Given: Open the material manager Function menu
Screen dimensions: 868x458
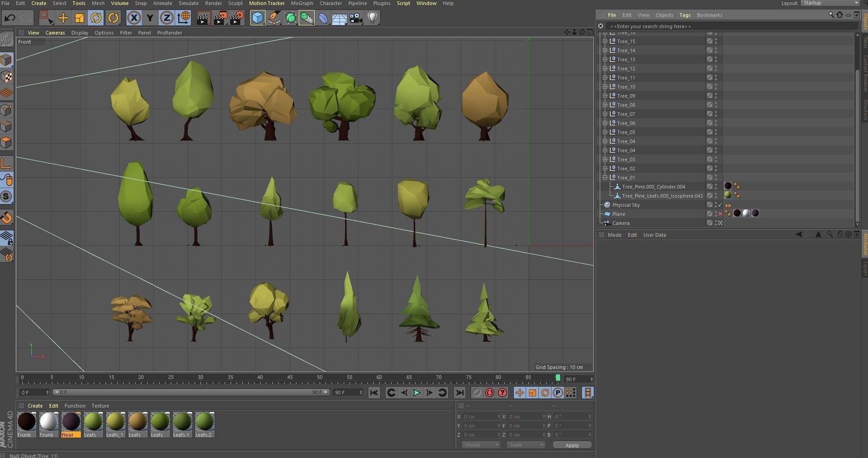Looking at the screenshot, I should [75, 406].
